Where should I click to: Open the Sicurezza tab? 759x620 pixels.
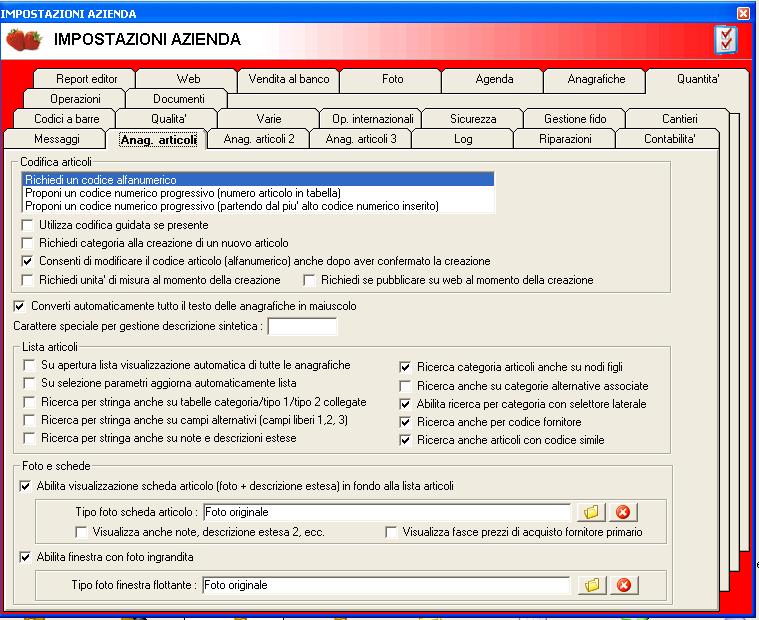pyautogui.click(x=473, y=119)
